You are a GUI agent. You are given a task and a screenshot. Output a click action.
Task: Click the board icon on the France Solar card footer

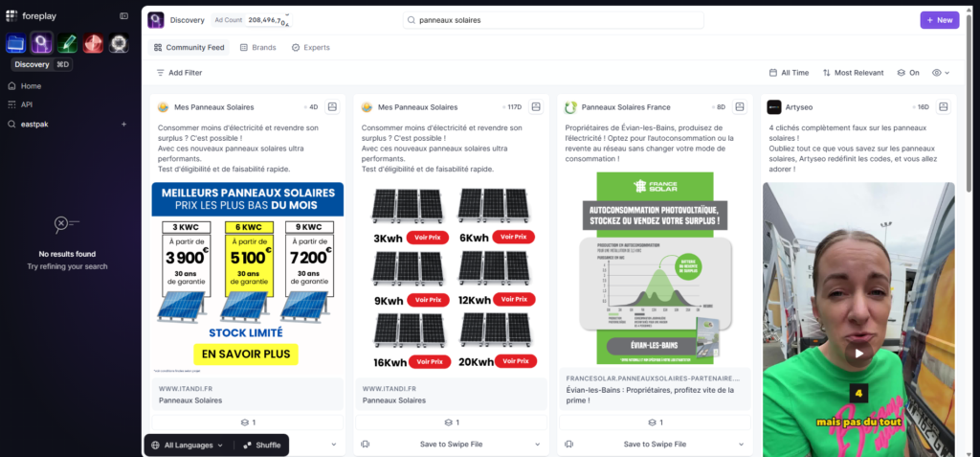pos(568,445)
